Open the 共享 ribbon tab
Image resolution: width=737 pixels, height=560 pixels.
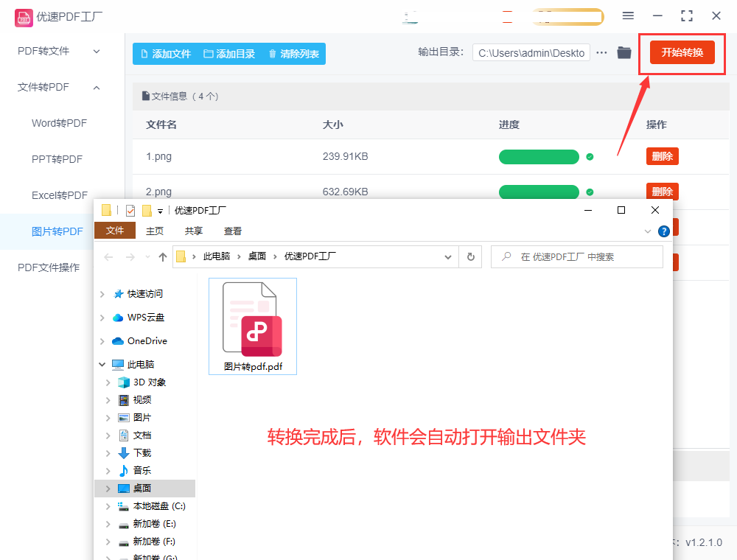[x=194, y=231]
